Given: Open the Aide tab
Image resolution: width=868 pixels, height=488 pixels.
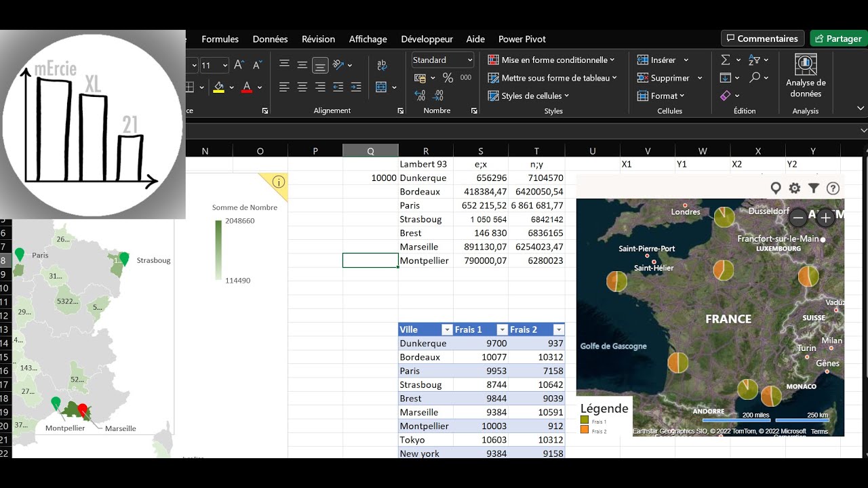Looking at the screenshot, I should point(475,39).
